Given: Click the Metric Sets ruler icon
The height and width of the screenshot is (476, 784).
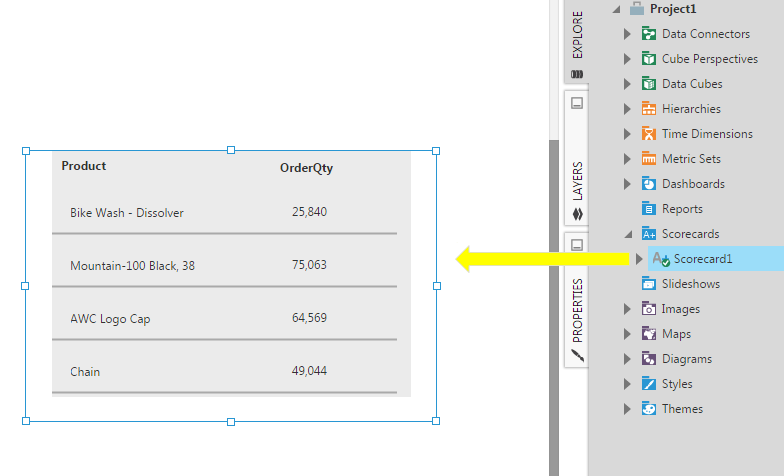Looking at the screenshot, I should [648, 158].
